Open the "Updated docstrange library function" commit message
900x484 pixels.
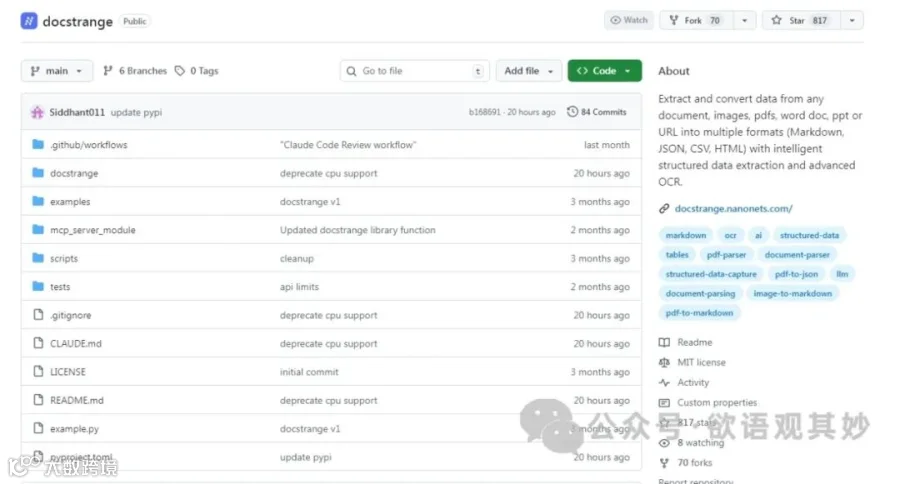[x=358, y=230]
